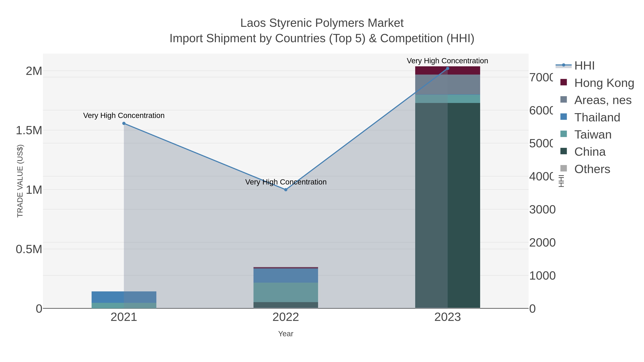Click the 2023 China bar segment

point(448,205)
